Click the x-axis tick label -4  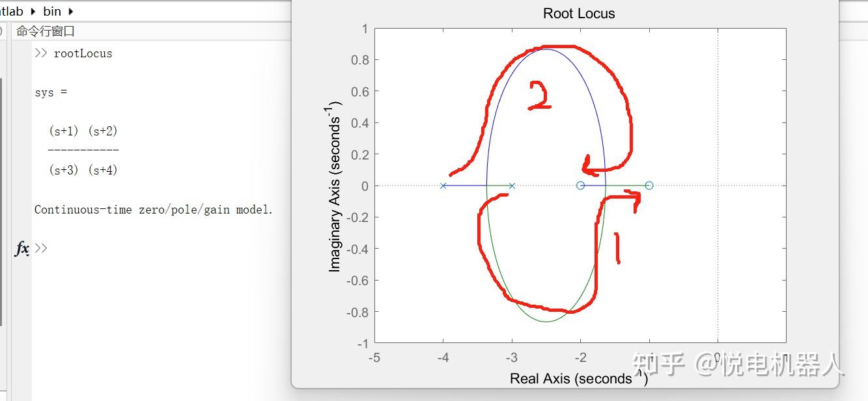coord(443,357)
